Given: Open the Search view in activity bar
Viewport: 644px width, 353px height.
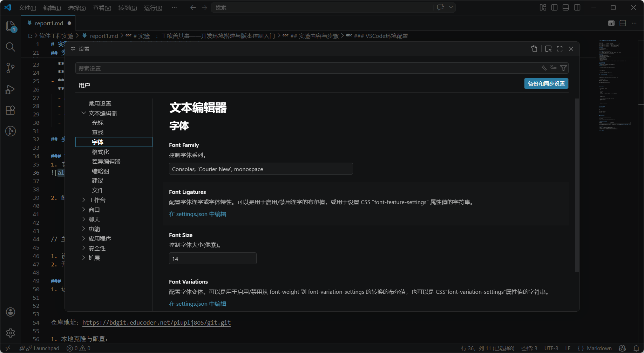Looking at the screenshot, I should 11,47.
